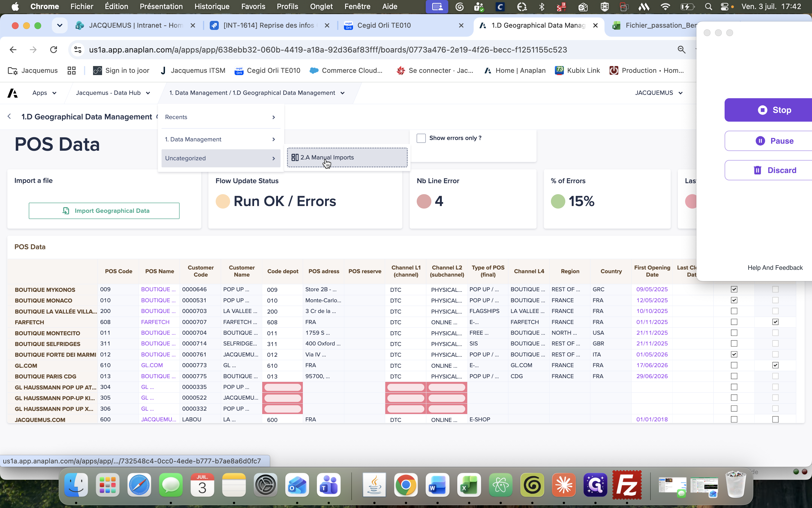Click the Region column header
The image size is (812, 508).
pos(570,271)
